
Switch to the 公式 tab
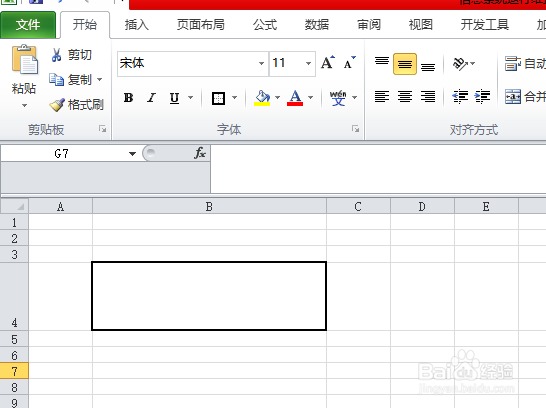265,25
